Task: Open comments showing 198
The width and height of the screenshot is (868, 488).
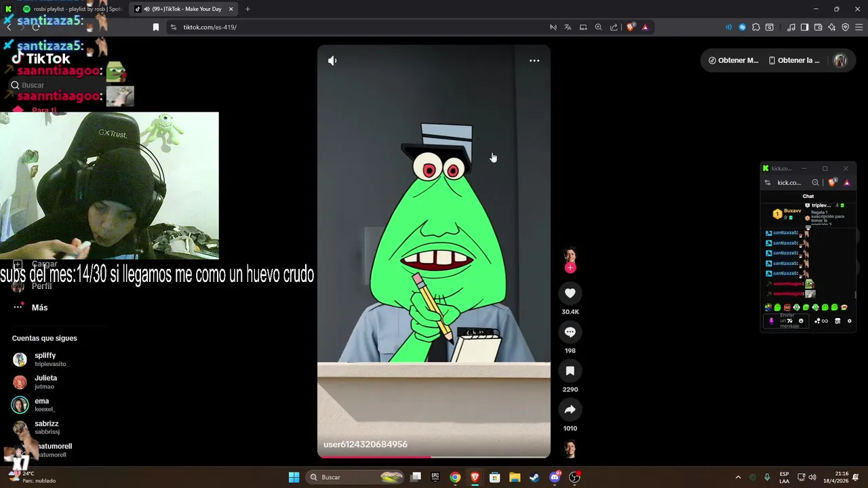Action: point(570,332)
